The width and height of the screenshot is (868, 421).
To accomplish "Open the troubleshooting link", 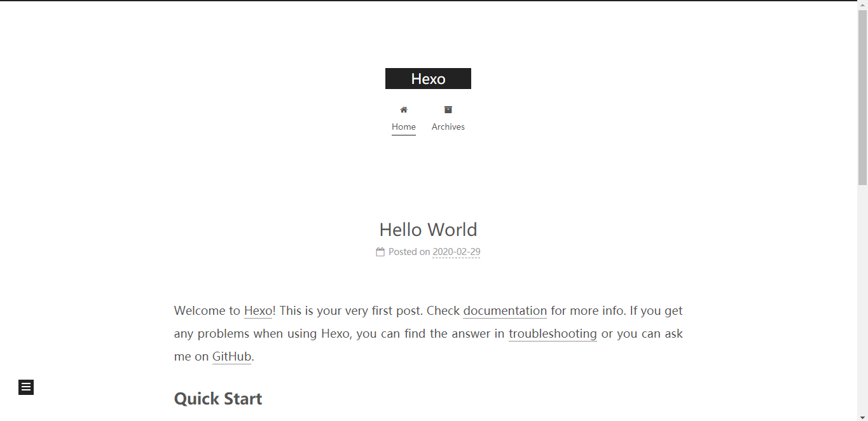I will click(x=553, y=334).
